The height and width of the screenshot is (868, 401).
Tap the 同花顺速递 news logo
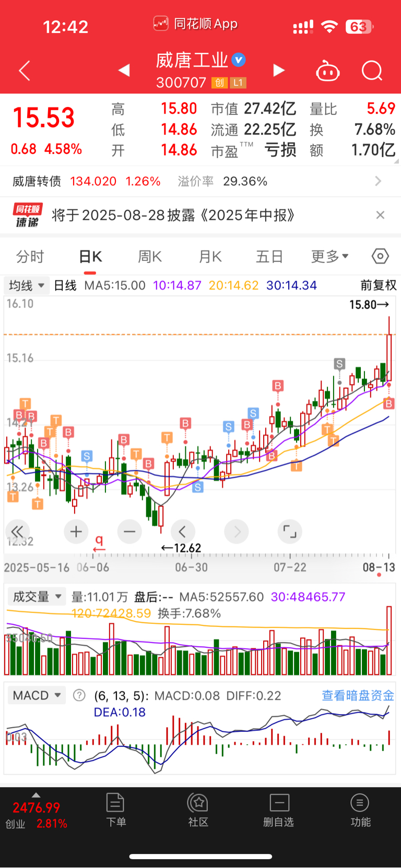tap(27, 216)
